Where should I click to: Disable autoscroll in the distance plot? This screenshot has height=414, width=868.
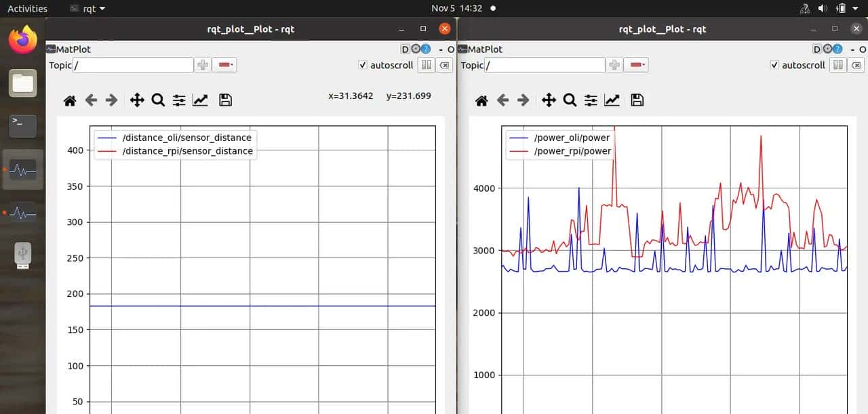[363, 65]
